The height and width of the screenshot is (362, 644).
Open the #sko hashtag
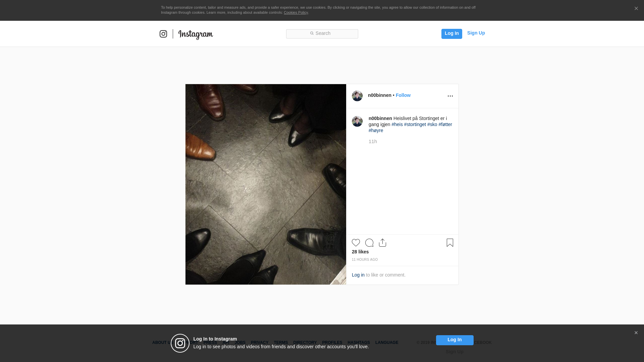click(432, 124)
